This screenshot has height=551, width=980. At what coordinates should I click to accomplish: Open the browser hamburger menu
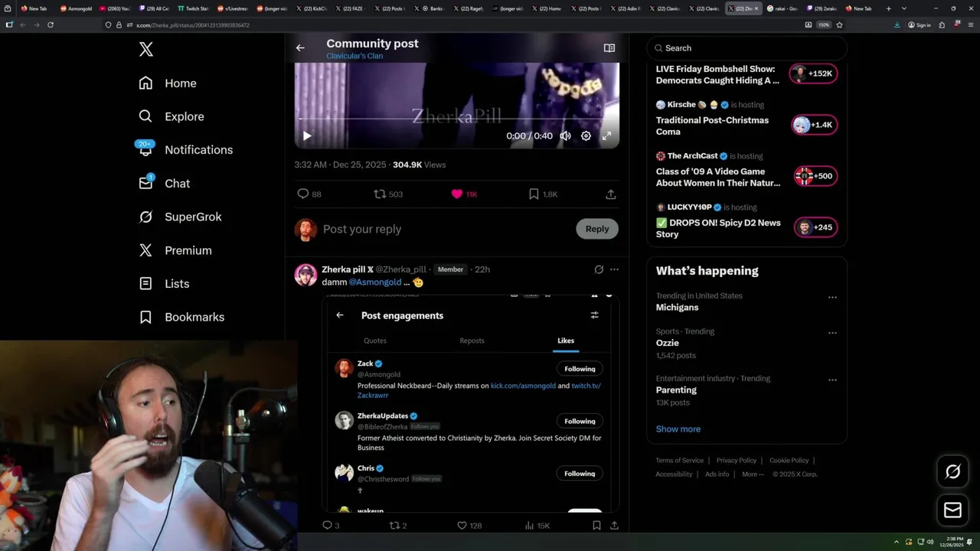tap(969, 24)
